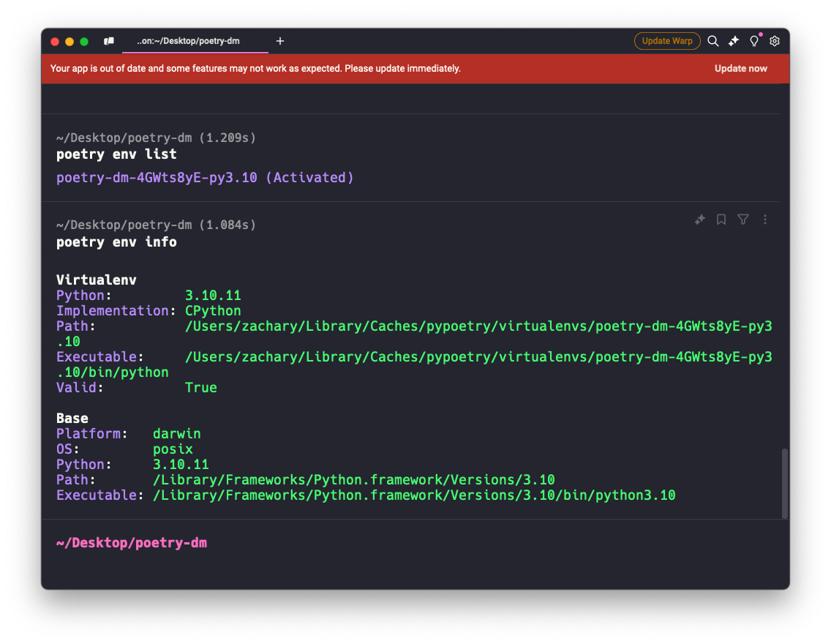Image resolution: width=831 pixels, height=644 pixels.
Task: Bookmark the poetry env info block
Action: click(x=721, y=220)
